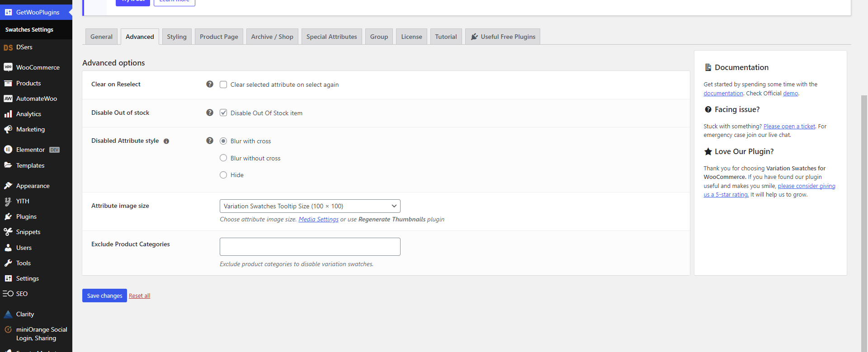Open Swatches Settings submenu item
Viewport: 868px width, 352px height.
click(29, 29)
